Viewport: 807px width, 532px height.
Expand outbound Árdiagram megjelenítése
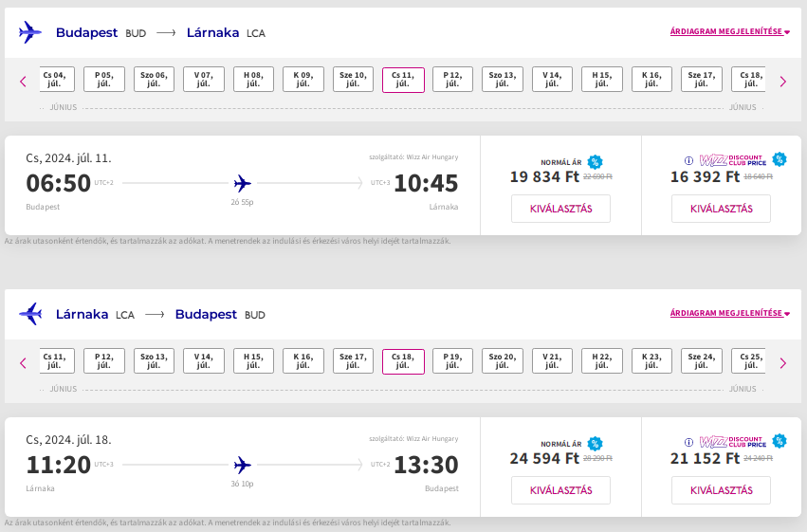click(x=730, y=31)
